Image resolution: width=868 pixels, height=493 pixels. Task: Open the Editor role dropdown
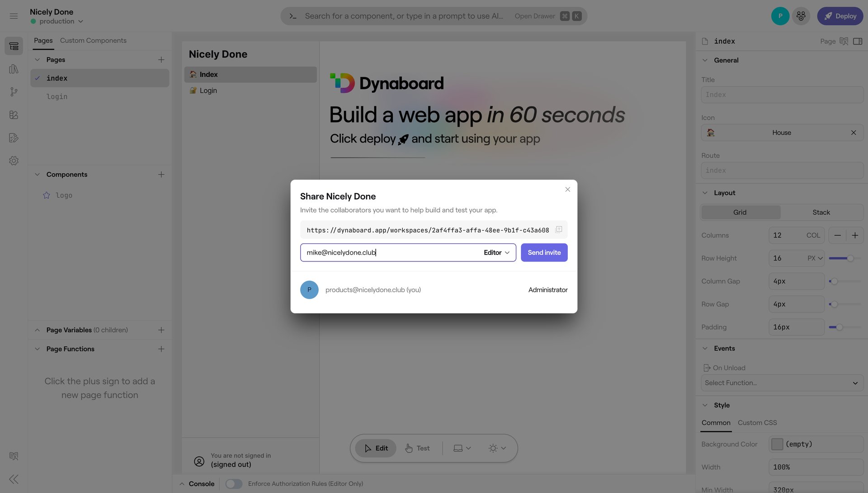(x=496, y=252)
